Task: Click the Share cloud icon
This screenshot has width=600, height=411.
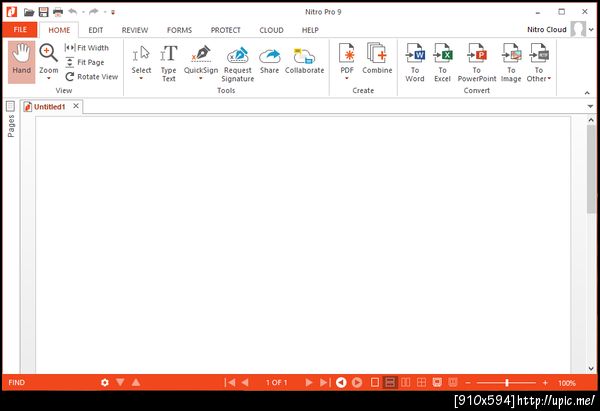Action: coord(269,56)
